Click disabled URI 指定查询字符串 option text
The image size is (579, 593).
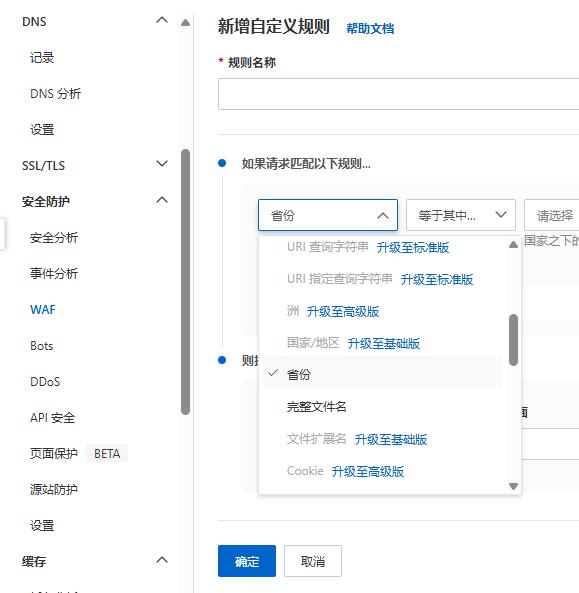[x=340, y=279]
